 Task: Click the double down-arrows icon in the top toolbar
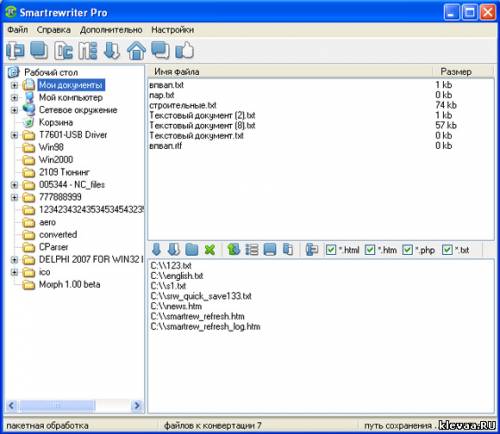[112, 51]
